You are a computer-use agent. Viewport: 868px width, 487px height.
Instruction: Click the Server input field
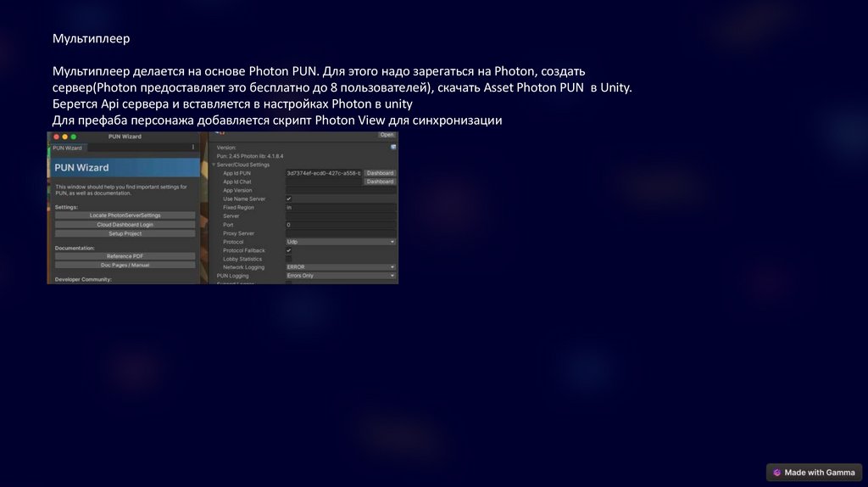tap(341, 216)
